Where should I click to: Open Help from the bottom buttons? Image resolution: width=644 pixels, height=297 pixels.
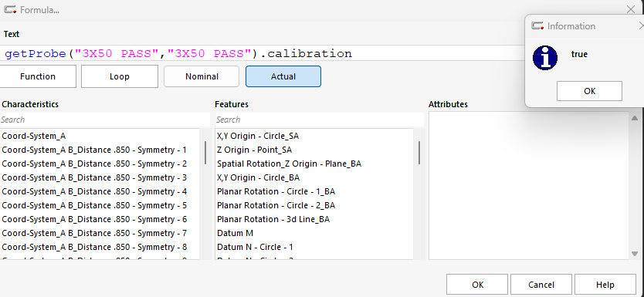(x=605, y=285)
